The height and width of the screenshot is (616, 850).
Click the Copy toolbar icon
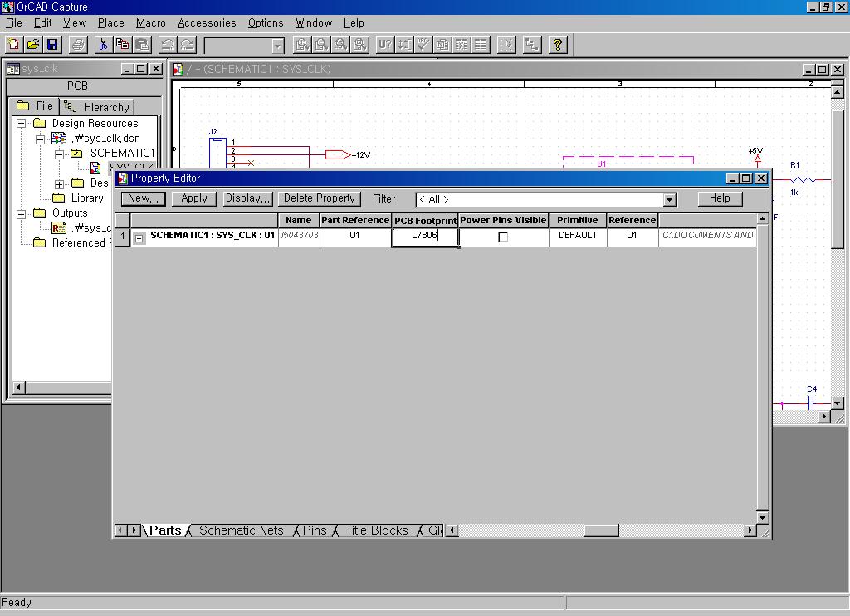tap(123, 45)
